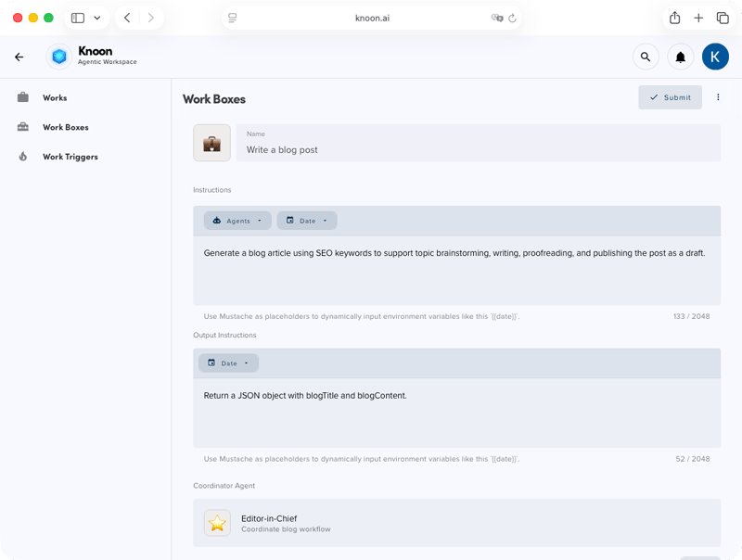The height and width of the screenshot is (560, 742).
Task: Click the blue K profile avatar
Action: click(x=715, y=57)
